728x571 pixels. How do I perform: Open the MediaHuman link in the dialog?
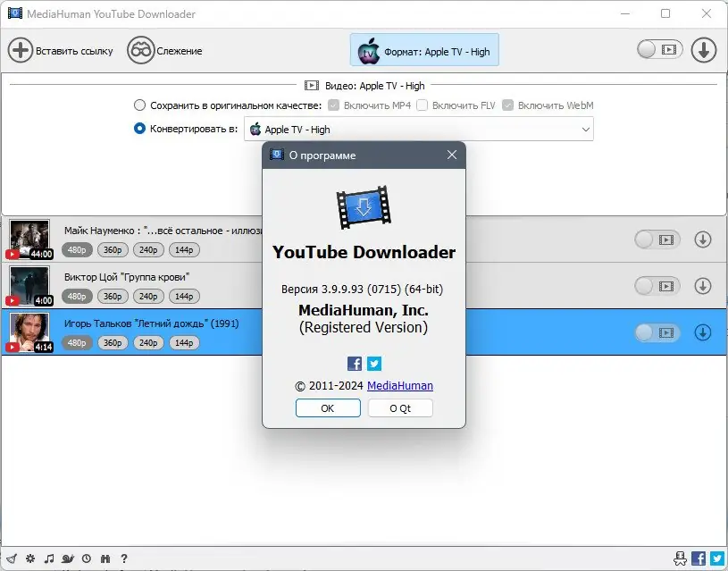coord(400,386)
